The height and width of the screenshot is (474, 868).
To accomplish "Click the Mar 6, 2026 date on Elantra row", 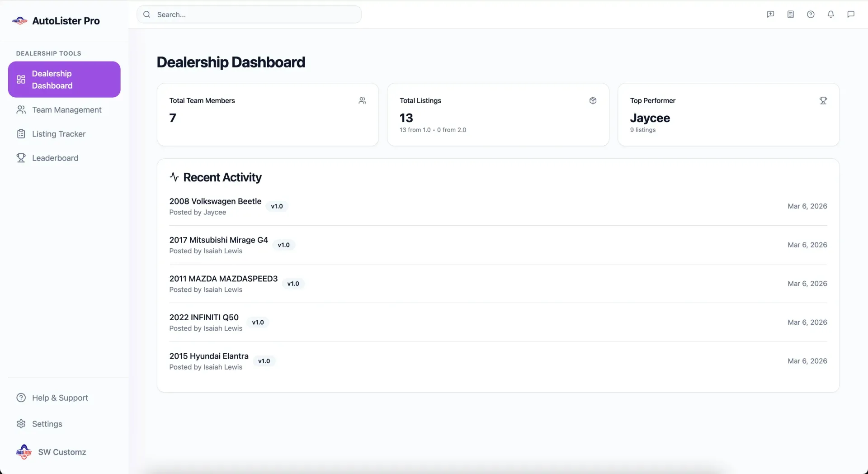I will (x=807, y=361).
